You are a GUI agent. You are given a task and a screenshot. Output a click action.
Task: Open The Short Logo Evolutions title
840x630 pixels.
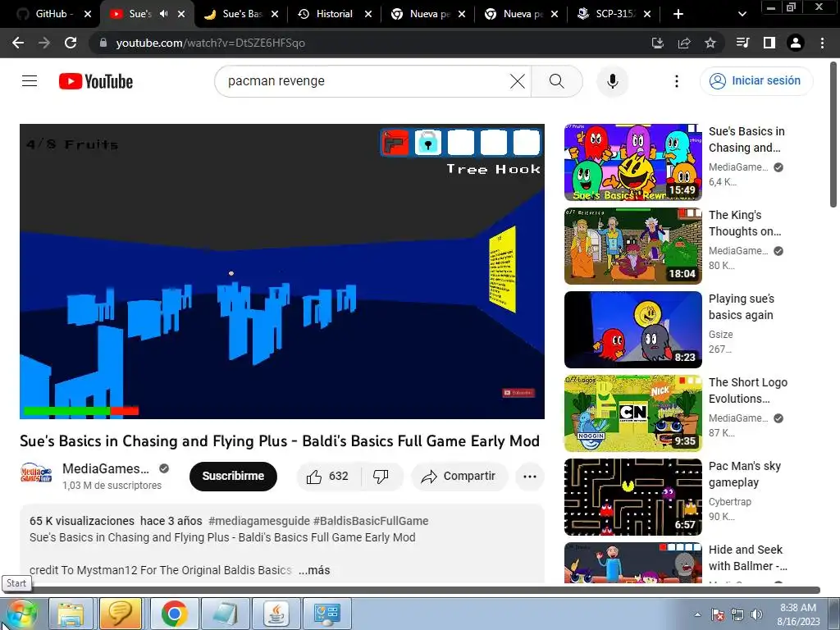(748, 390)
